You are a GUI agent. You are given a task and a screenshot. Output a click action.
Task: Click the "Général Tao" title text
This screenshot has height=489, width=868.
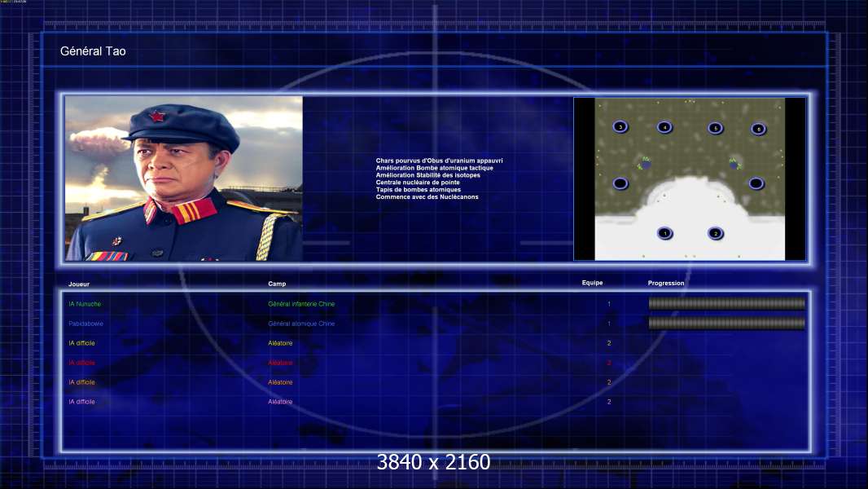point(93,51)
